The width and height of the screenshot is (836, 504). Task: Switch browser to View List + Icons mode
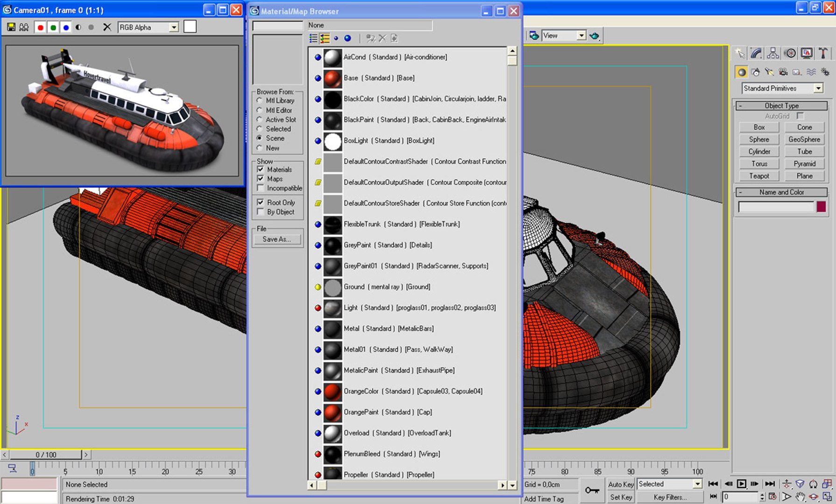(x=325, y=38)
